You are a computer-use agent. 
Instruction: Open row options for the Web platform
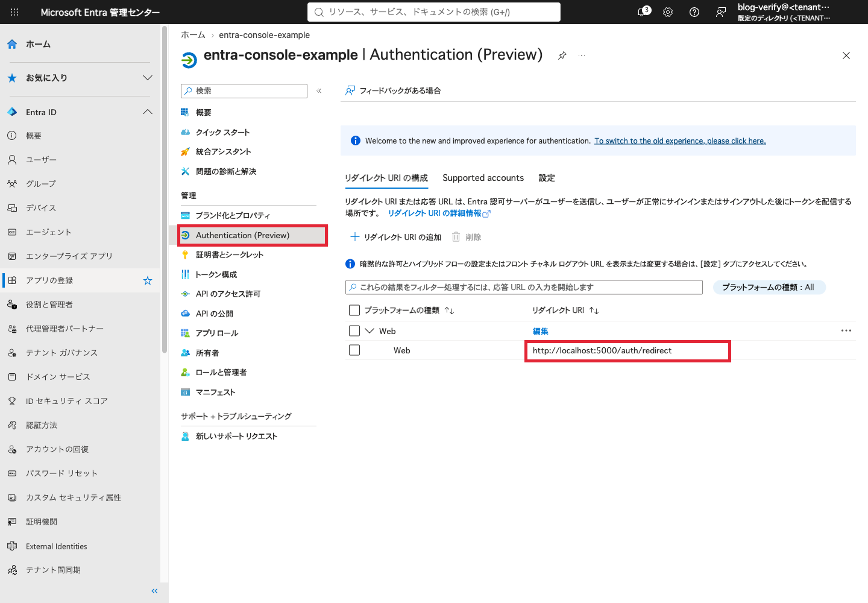[846, 330]
